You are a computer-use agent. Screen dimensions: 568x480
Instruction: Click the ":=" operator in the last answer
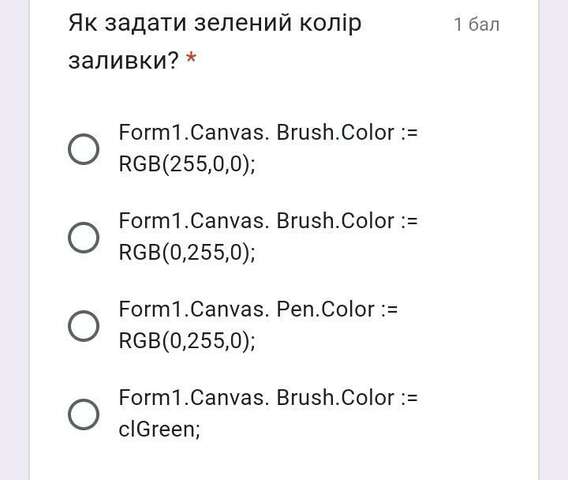coord(410,398)
